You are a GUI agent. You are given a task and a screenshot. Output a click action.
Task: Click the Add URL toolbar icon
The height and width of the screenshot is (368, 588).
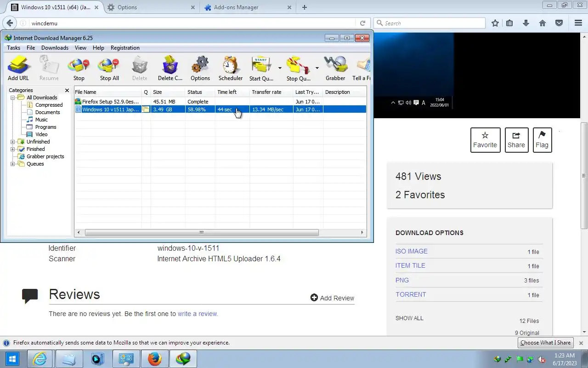click(x=18, y=68)
